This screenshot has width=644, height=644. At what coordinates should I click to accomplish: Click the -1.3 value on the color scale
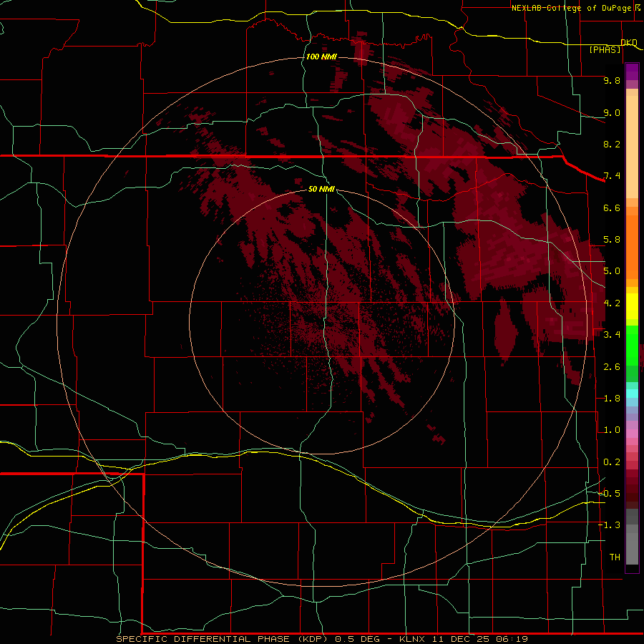609,525
